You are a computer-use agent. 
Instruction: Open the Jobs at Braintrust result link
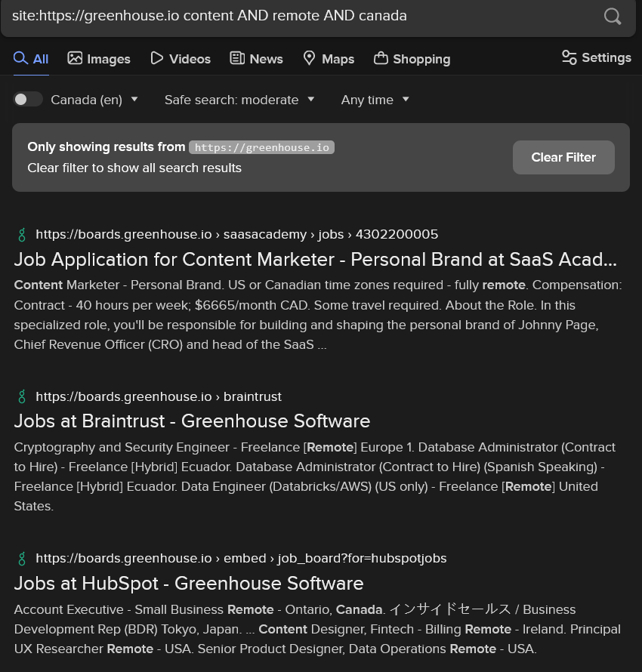(192, 421)
